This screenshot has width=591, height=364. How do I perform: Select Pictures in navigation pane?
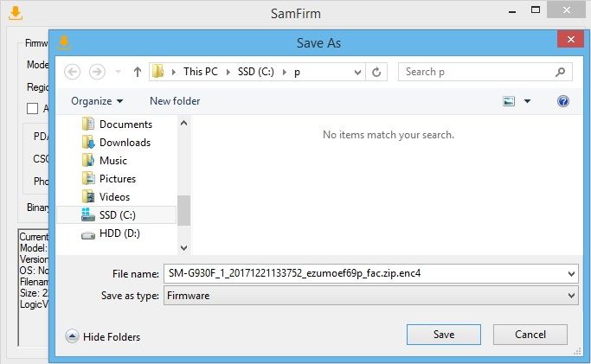(117, 178)
